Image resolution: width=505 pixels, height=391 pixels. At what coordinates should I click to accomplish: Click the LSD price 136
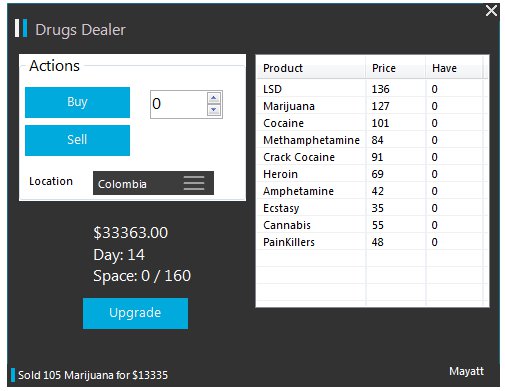point(380,89)
